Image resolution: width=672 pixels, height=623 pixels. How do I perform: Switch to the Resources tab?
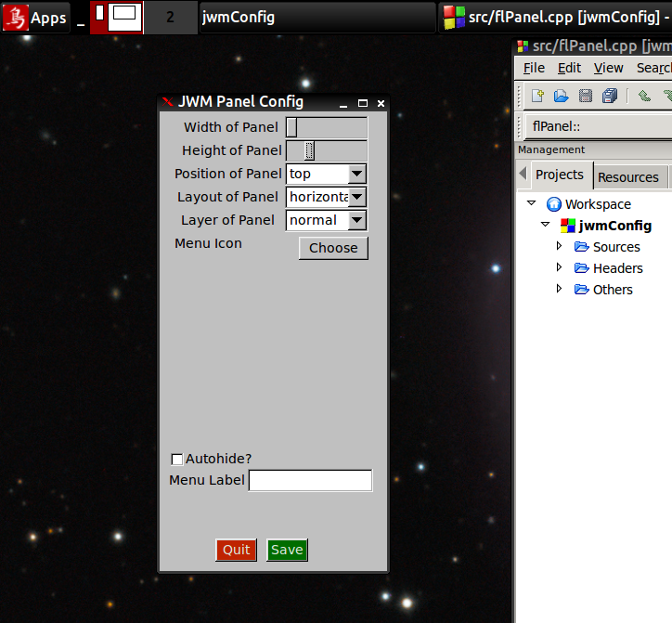627,177
